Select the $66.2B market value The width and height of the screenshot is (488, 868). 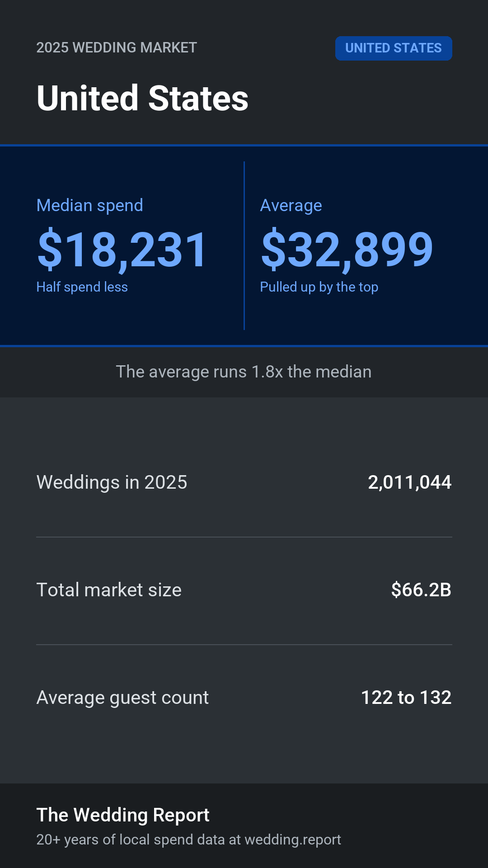point(421,590)
